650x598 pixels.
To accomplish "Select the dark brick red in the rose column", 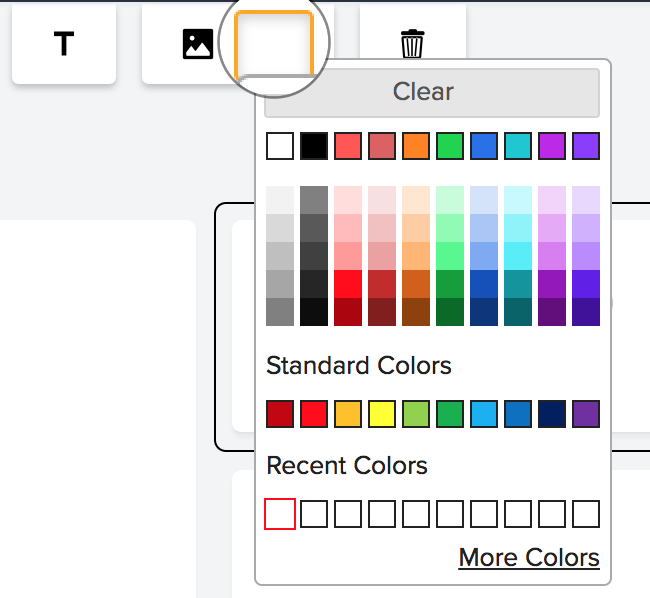I will [x=382, y=284].
